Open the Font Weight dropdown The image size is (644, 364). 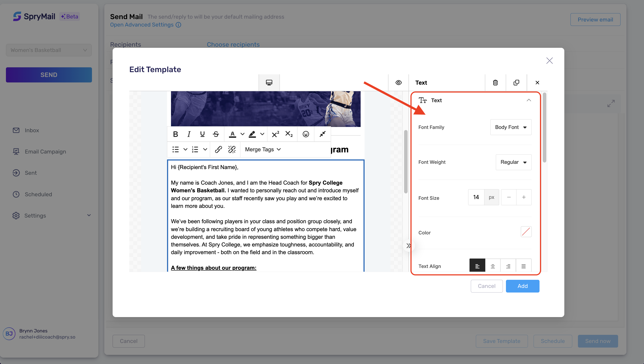click(x=514, y=162)
